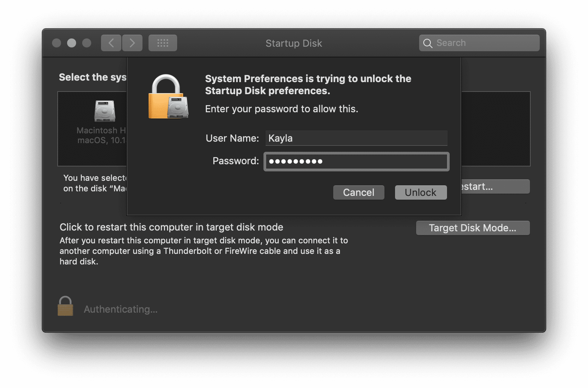Open the Show All preferences grid
Image resolution: width=588 pixels, height=388 pixels.
(x=162, y=43)
